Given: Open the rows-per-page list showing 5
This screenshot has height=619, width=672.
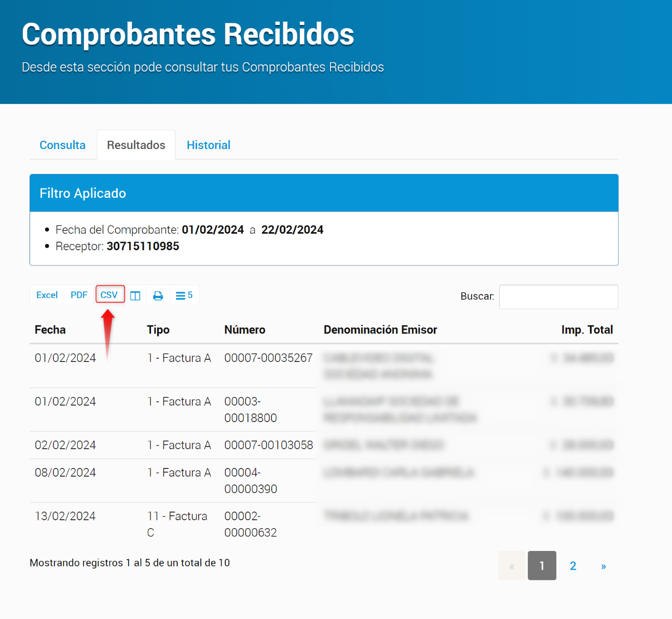Looking at the screenshot, I should click(184, 295).
